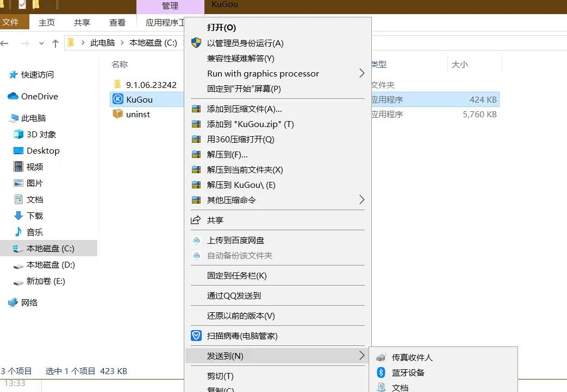Click the 424 KB size cell

pos(483,99)
